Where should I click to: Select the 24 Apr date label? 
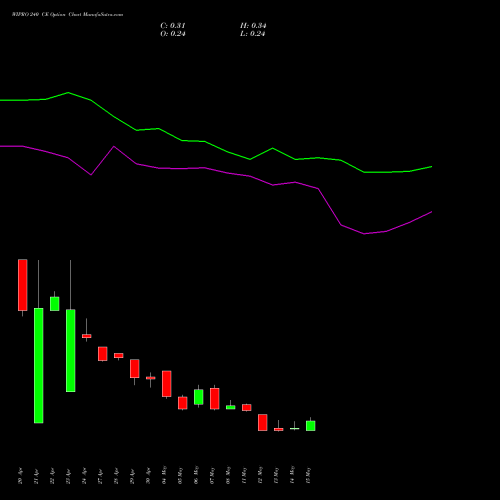click(x=85, y=476)
